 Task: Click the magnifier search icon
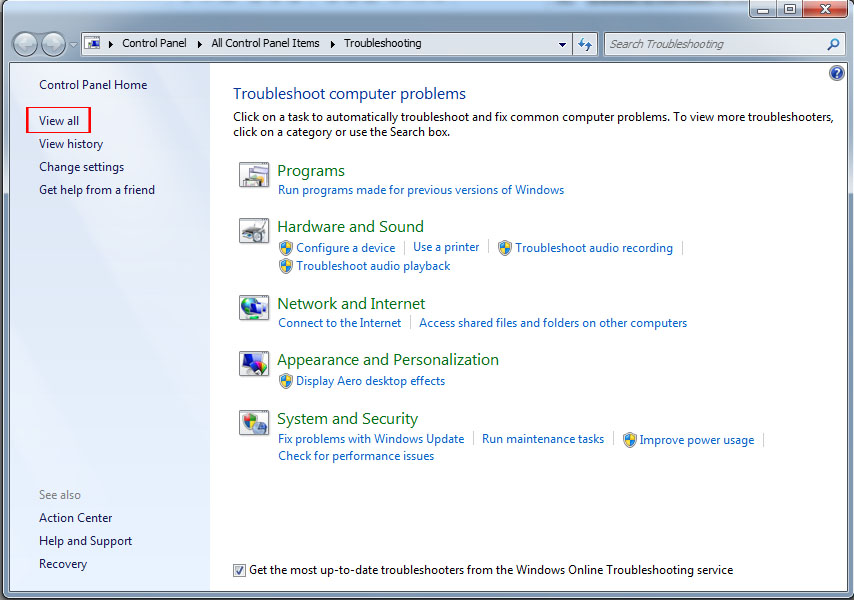pos(833,44)
